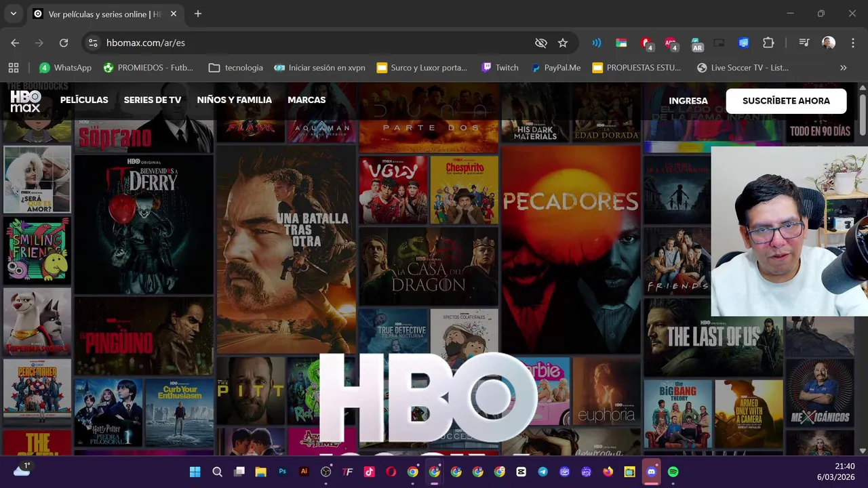Open NIÑOS Y FAMILIA section
This screenshot has width=868, height=488.
[x=234, y=100]
